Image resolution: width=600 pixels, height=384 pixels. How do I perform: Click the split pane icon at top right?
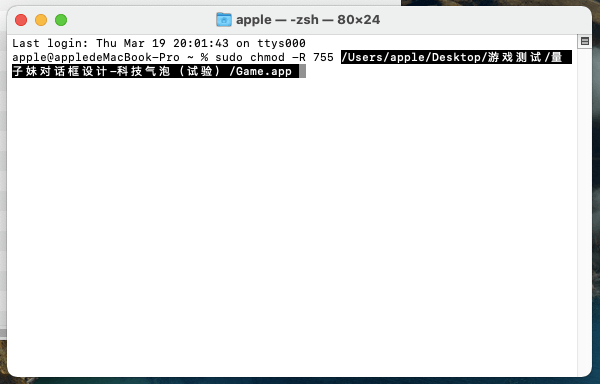click(585, 41)
